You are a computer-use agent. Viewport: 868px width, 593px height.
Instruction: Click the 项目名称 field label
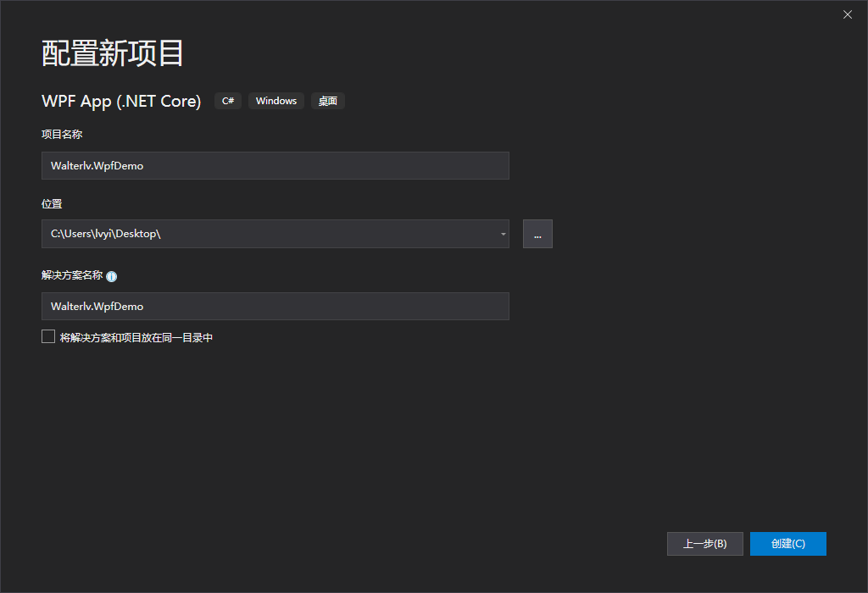click(62, 134)
